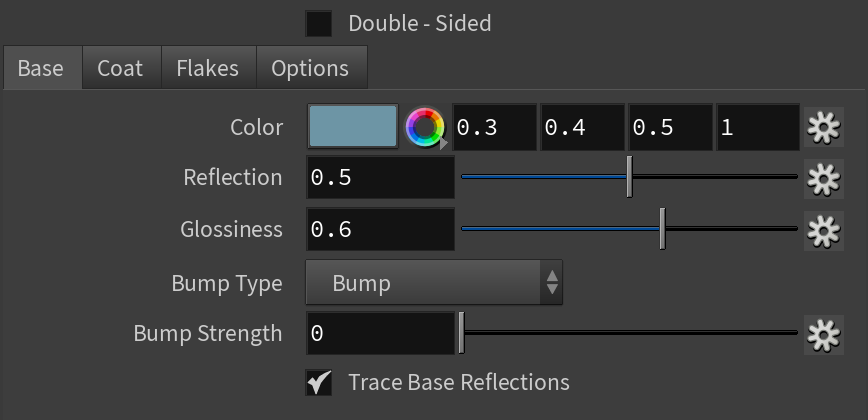The height and width of the screenshot is (420, 868).
Task: Enable the Double - Sided checkbox
Action: click(x=319, y=24)
